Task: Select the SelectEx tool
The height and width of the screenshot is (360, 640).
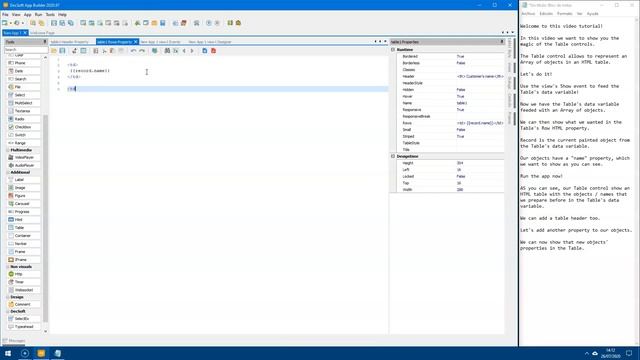Action: coord(24,318)
